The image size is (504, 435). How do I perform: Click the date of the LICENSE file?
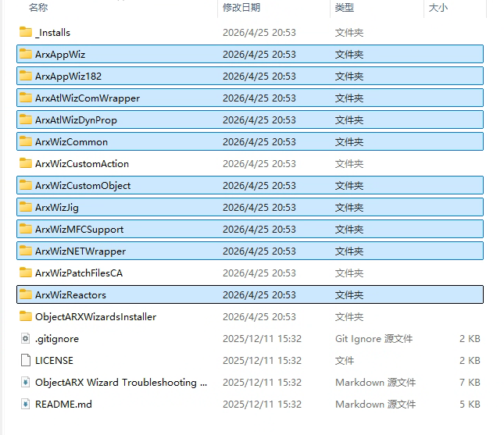click(262, 360)
